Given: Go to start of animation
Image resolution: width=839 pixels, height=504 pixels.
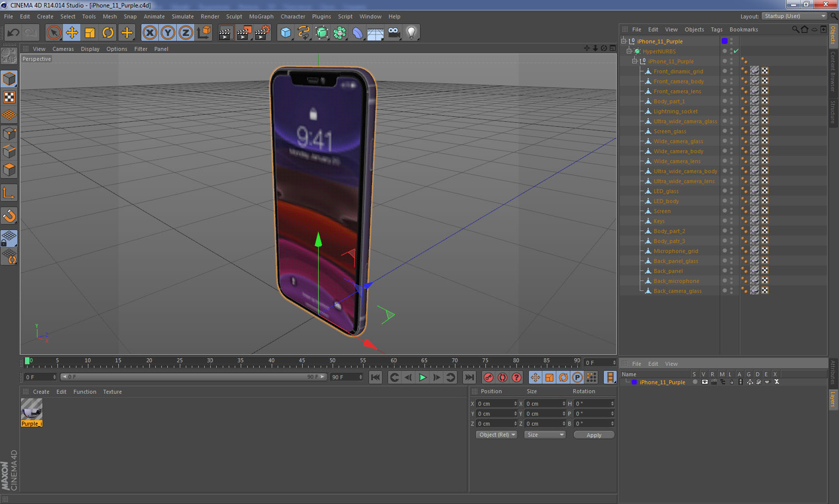Looking at the screenshot, I should click(376, 377).
